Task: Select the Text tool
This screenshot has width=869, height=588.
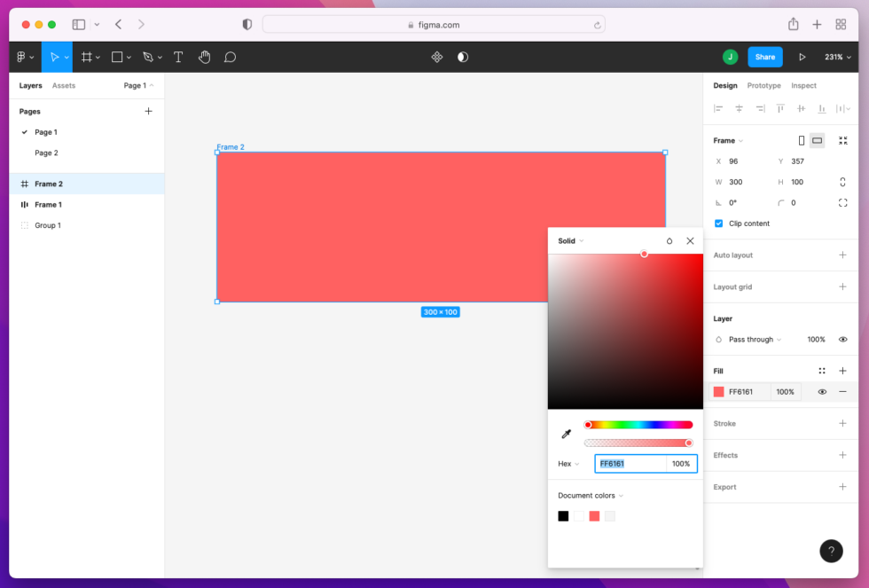Action: (178, 57)
